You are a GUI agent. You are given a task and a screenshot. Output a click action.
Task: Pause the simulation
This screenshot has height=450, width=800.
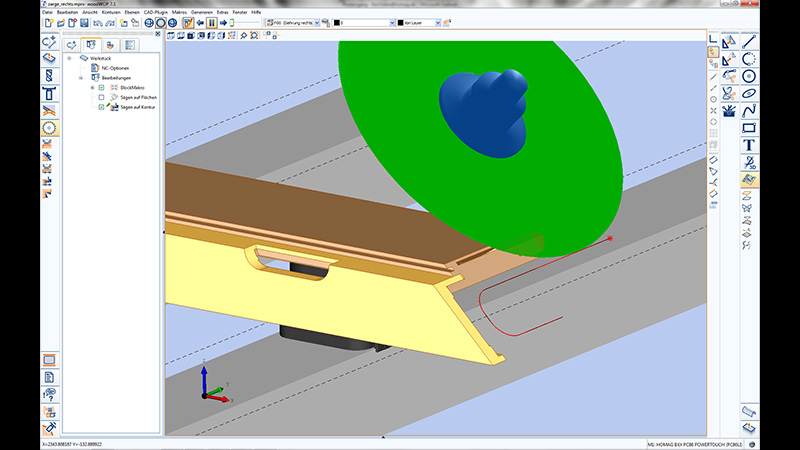(x=211, y=23)
